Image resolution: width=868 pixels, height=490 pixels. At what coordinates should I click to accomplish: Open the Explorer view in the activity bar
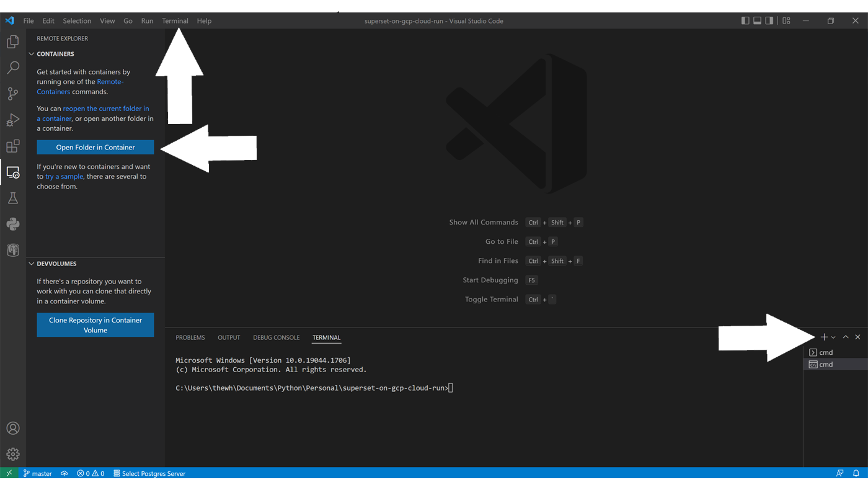pos(12,42)
